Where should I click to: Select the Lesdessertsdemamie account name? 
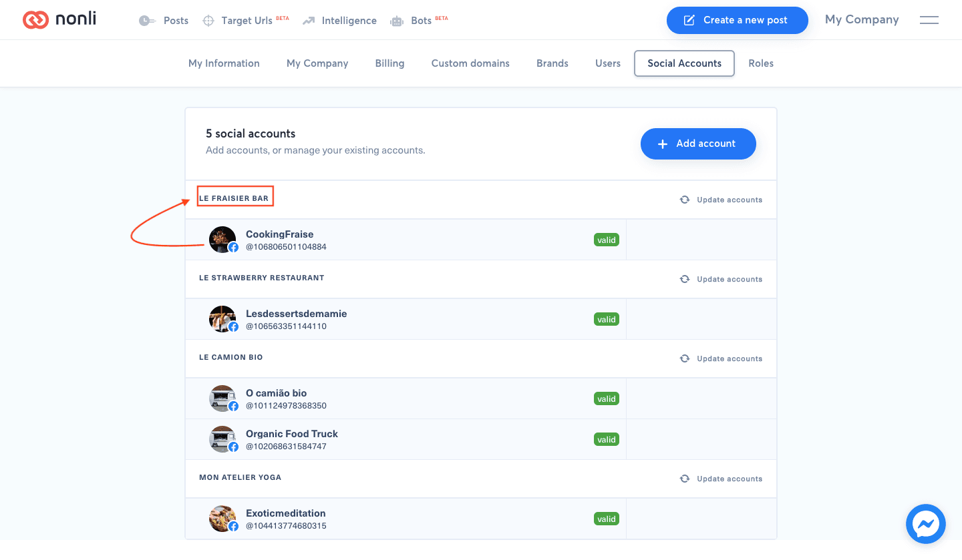[x=296, y=314]
